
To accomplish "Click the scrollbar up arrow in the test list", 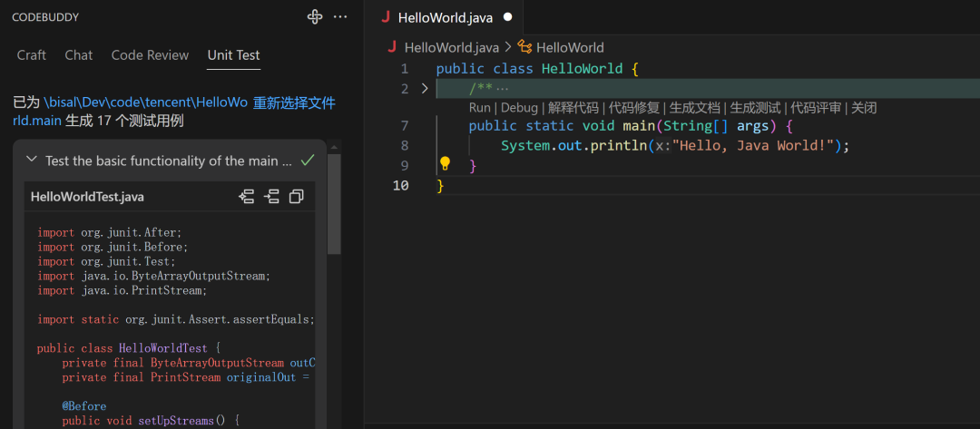I will (334, 148).
